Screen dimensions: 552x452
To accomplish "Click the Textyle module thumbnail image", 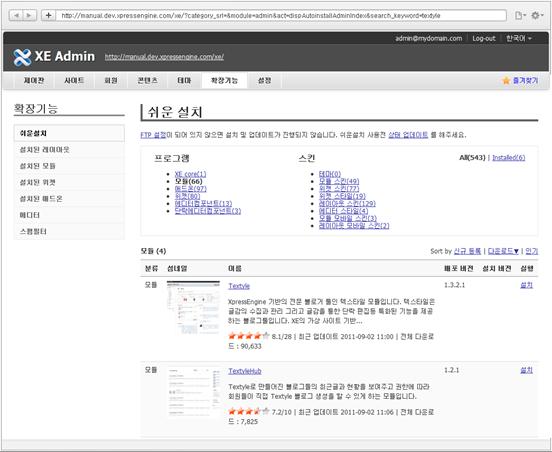I will (193, 307).
